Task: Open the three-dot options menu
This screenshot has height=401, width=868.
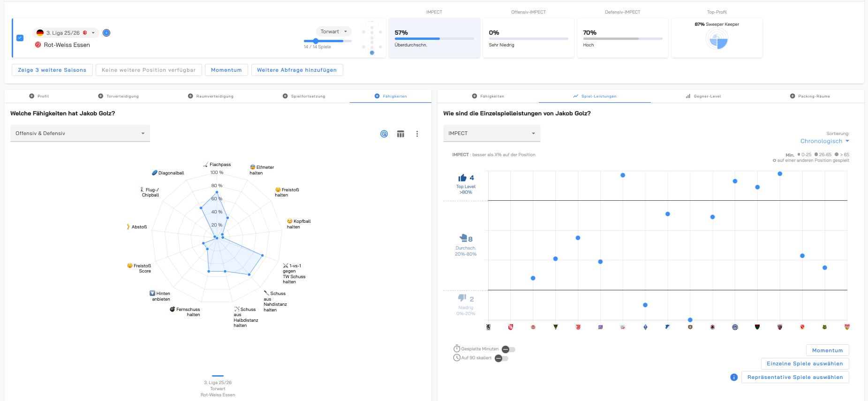Action: coord(417,134)
